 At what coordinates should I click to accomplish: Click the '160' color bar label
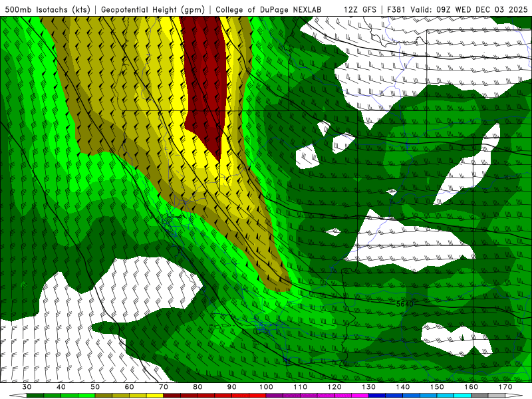click(471, 387)
